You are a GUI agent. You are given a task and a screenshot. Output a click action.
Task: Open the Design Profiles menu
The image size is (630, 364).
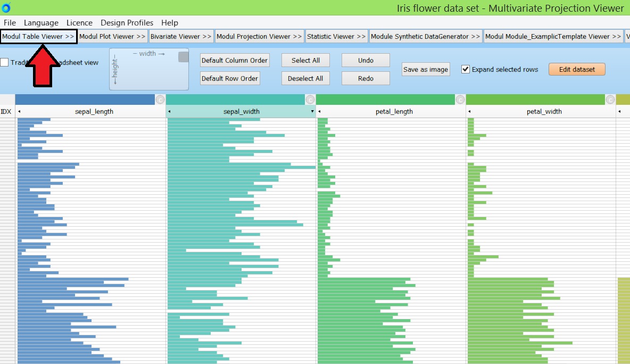(x=127, y=23)
